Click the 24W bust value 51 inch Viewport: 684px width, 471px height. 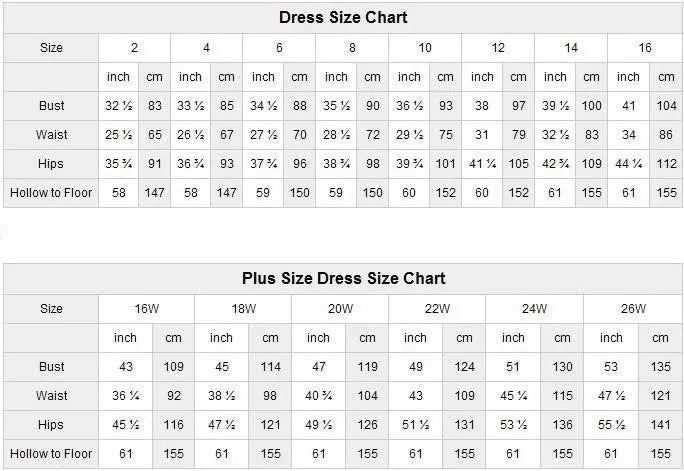point(513,367)
